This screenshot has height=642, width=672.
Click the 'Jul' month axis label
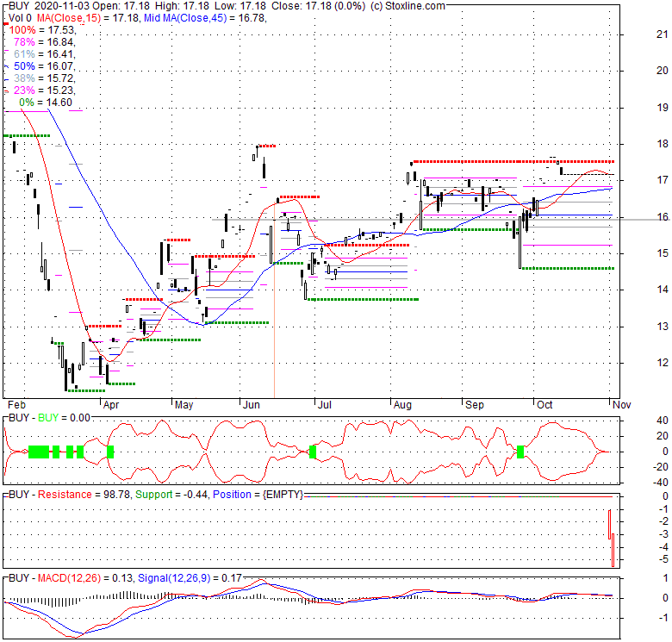(325, 404)
